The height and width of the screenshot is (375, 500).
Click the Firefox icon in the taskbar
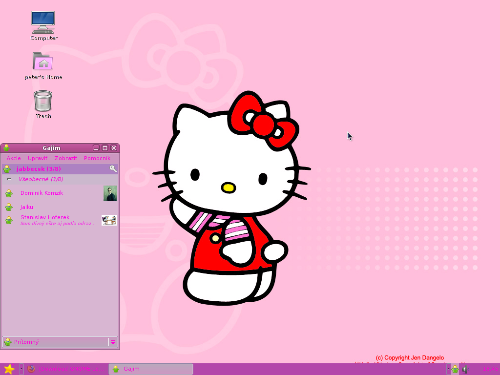(31, 369)
